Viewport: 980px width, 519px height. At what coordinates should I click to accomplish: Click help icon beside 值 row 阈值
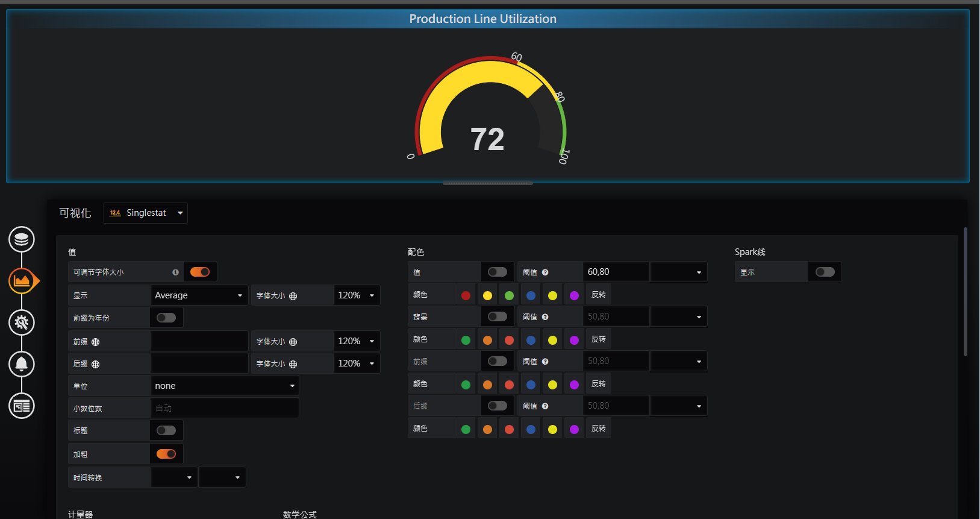click(x=545, y=272)
